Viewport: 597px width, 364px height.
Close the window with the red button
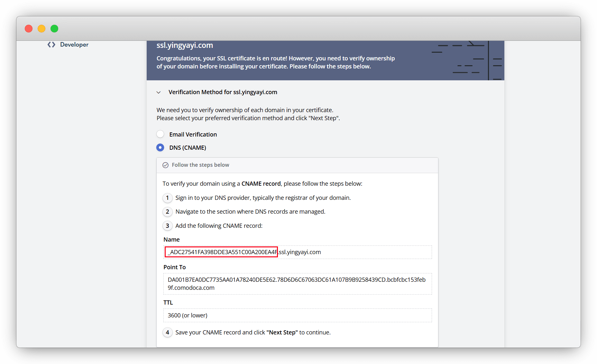(29, 29)
